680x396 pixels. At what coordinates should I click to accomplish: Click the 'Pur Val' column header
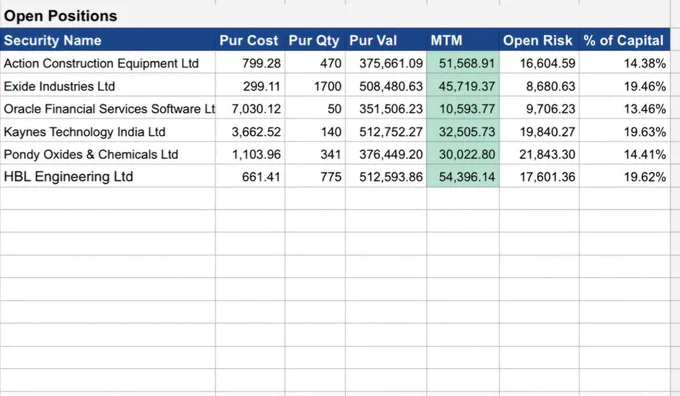tap(386, 40)
